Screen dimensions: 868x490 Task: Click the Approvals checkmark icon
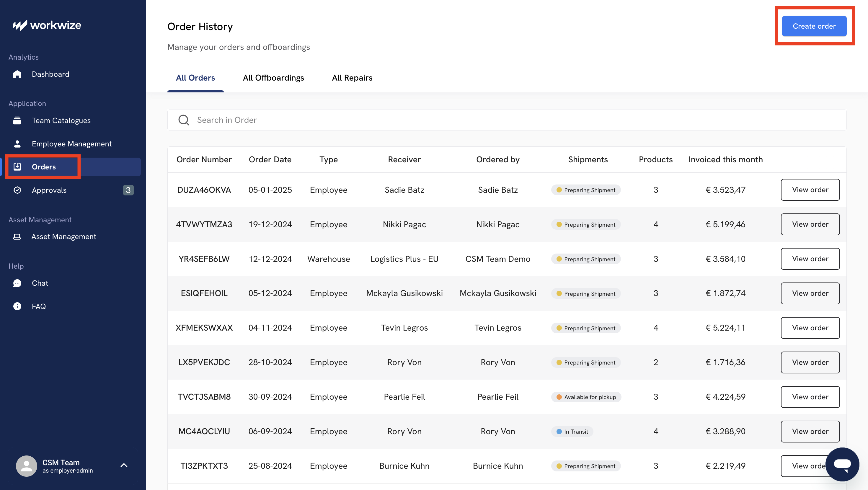[17, 190]
